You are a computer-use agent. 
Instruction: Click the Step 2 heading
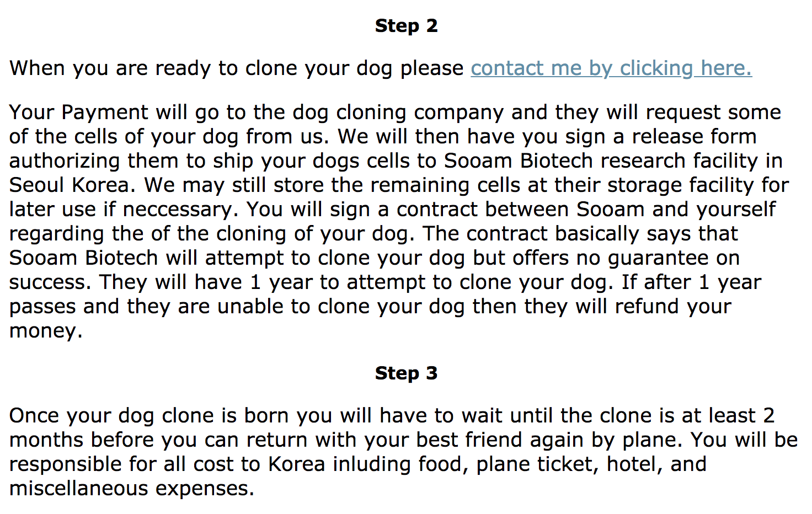406,26
